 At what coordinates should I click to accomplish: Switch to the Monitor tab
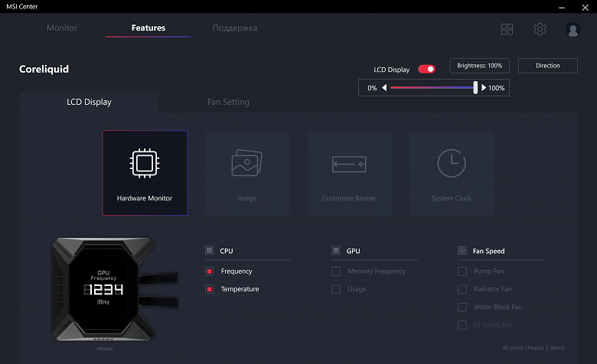[x=62, y=28]
